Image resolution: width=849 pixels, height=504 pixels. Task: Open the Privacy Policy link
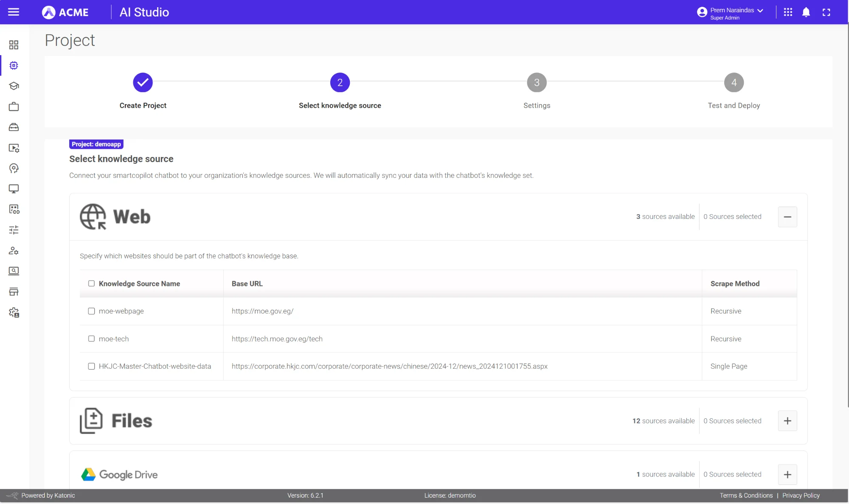tap(801, 495)
